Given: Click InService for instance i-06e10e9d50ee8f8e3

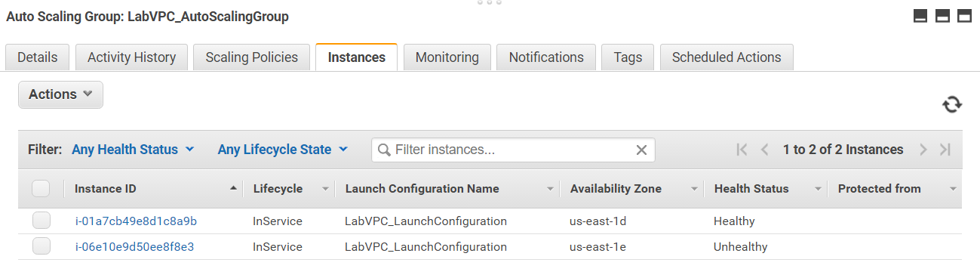Looking at the screenshot, I should point(278,247).
